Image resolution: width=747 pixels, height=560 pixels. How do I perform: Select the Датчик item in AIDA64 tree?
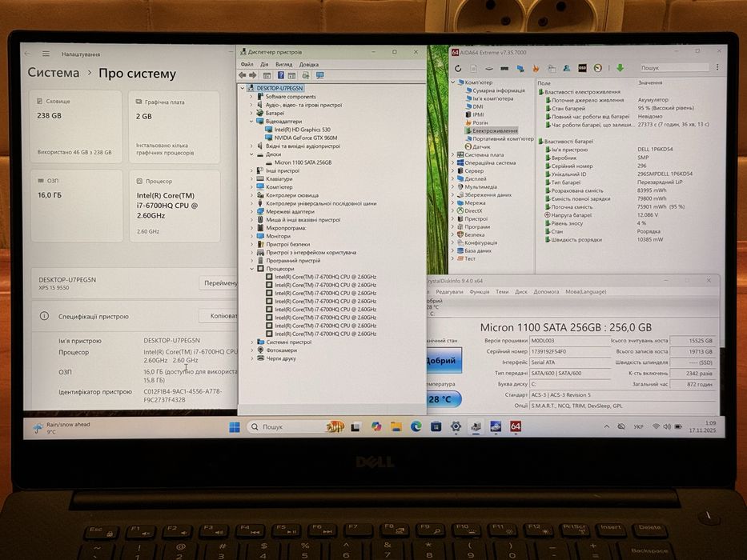(x=481, y=146)
